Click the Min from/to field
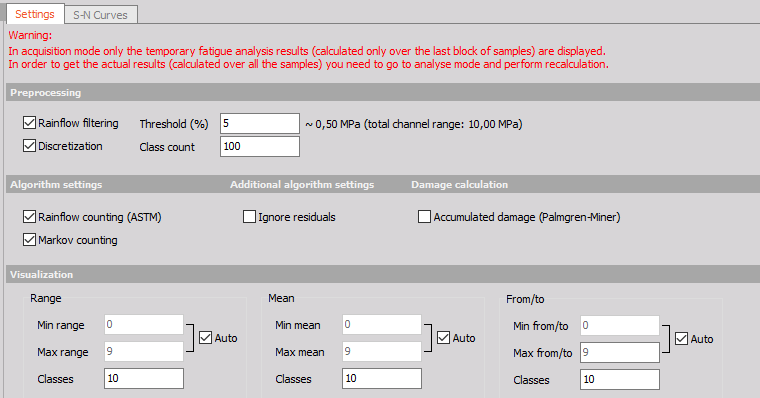The height and width of the screenshot is (398, 760). tap(620, 326)
